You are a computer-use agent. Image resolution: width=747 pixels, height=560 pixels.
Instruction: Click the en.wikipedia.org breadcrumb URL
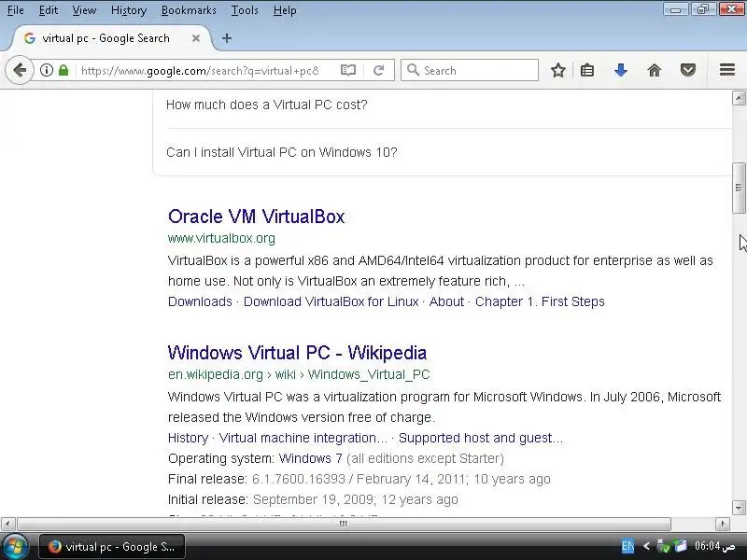pos(299,375)
